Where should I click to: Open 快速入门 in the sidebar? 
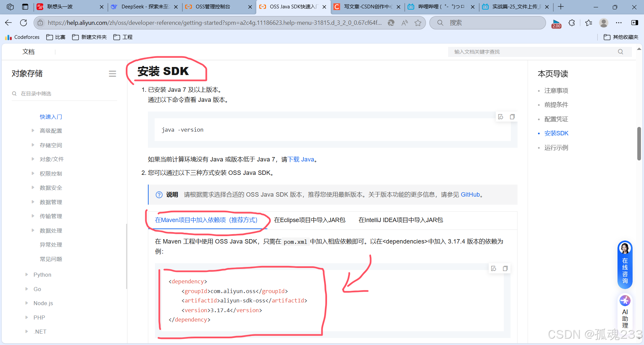tap(51, 117)
